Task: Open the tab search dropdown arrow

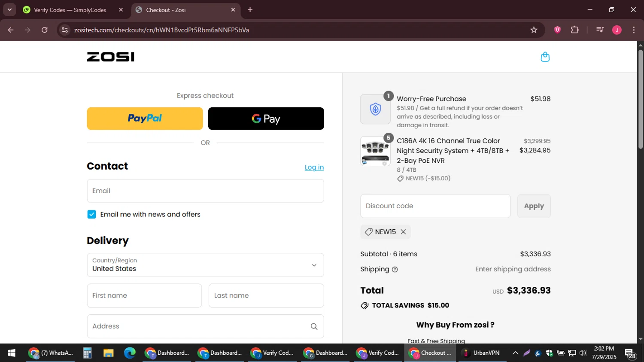Action: tap(9, 10)
